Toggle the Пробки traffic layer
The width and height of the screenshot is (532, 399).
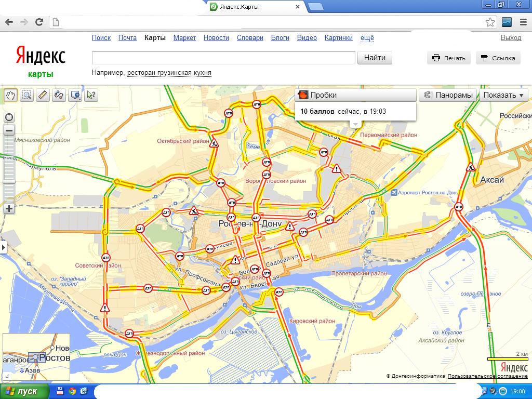coord(355,95)
